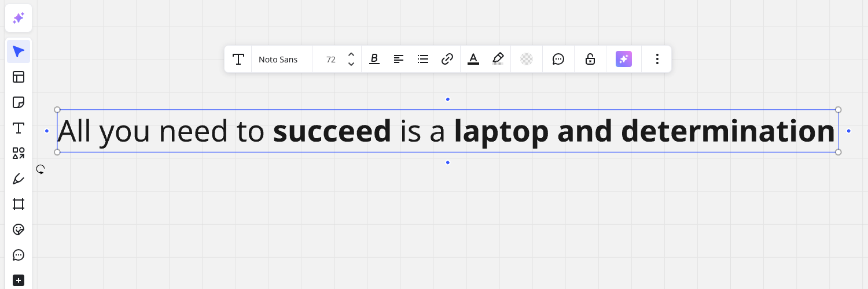868x289 pixels.
Task: Click the bold word "succeed" in the text
Action: (x=332, y=132)
